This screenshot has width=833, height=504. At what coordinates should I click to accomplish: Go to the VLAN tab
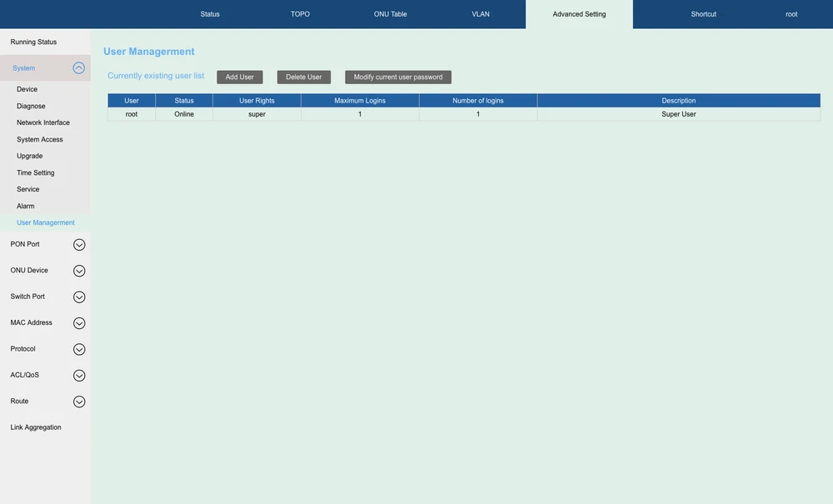[x=481, y=14]
